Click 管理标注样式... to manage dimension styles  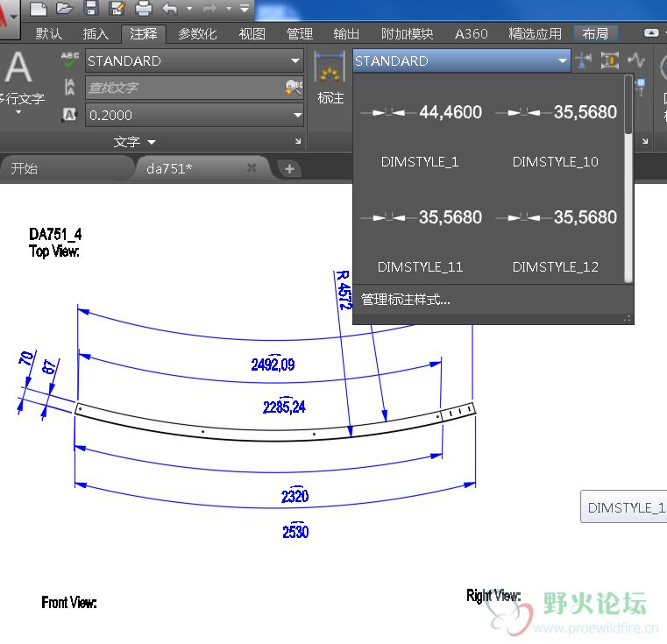click(406, 300)
